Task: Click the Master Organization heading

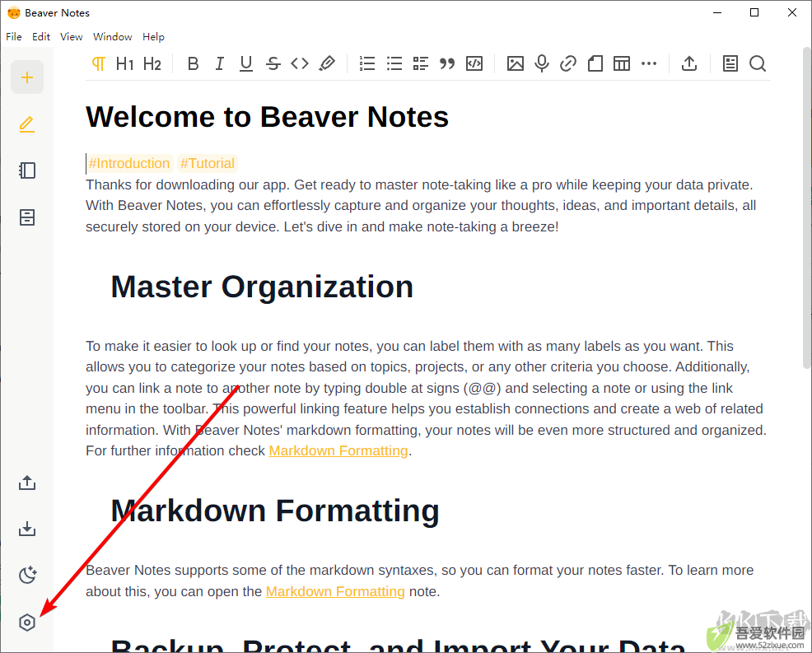Action: tap(262, 287)
